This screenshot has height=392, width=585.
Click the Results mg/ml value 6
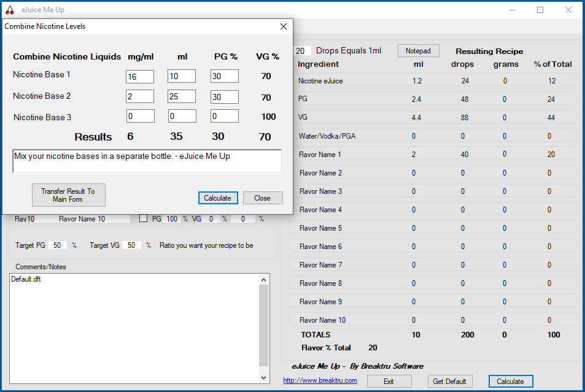point(130,137)
